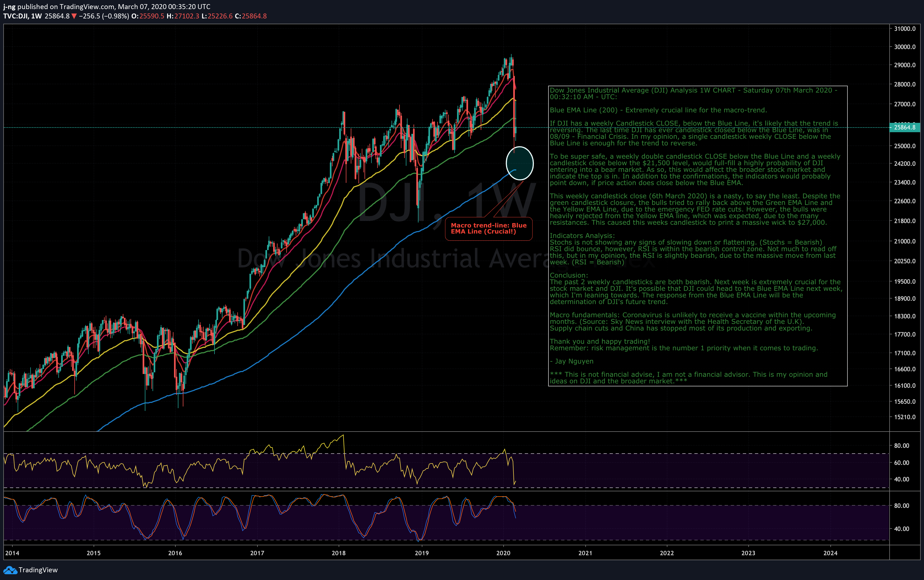Click the 30000.0 price axis label
The image size is (924, 580).
tap(905, 47)
